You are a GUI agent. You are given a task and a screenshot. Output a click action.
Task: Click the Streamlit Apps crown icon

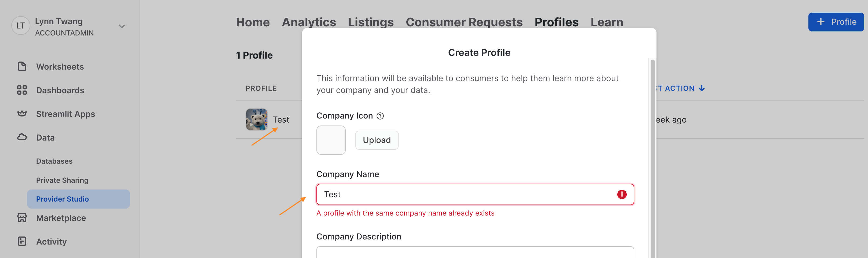(22, 114)
